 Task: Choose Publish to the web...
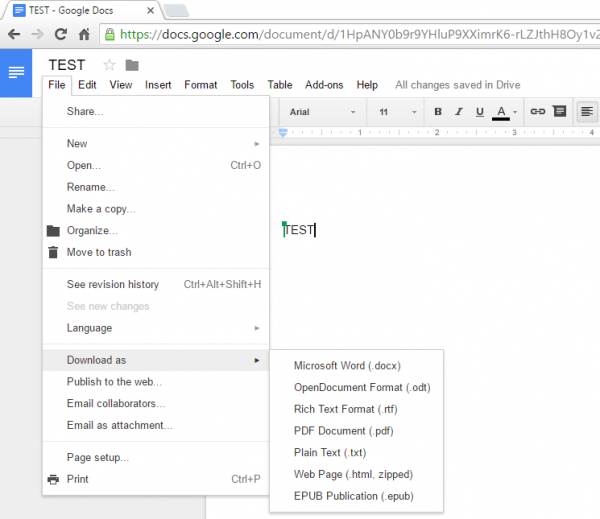[x=156, y=382]
